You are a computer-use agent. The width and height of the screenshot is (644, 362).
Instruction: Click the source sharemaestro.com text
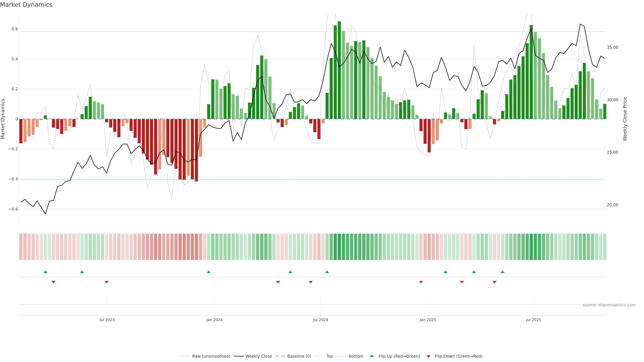[x=609, y=305]
